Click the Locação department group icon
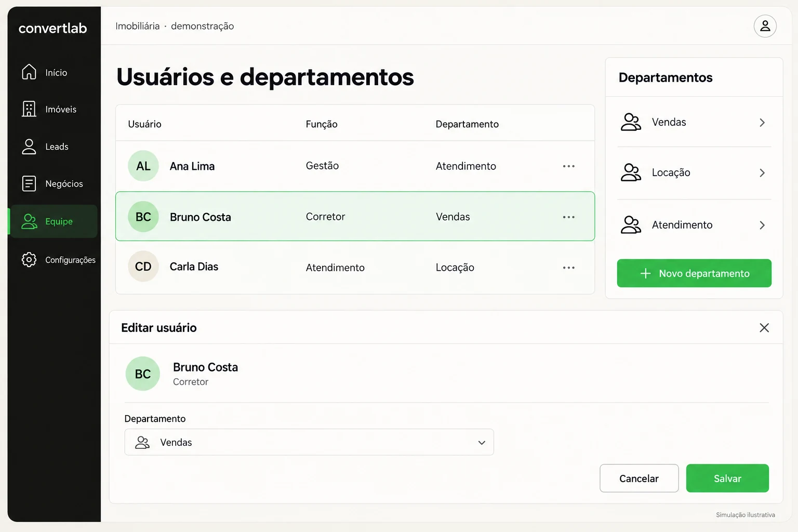 631,172
